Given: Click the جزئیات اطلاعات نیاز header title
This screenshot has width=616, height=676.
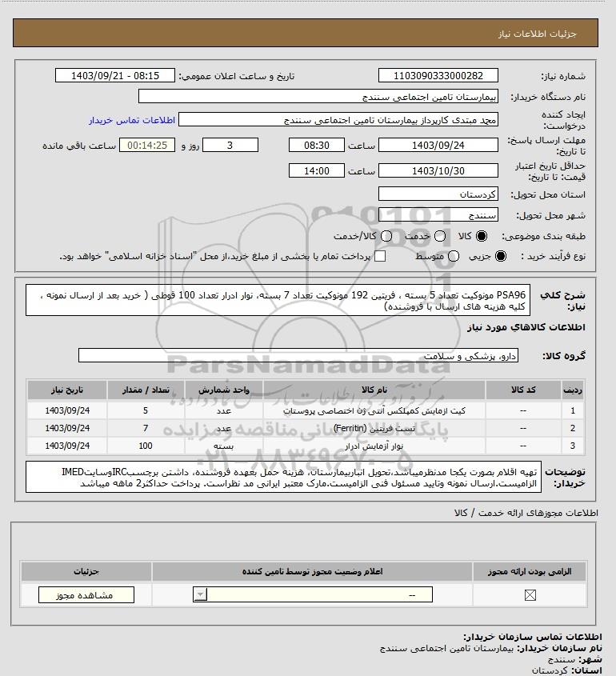Looking at the screenshot, I should coord(537,34).
